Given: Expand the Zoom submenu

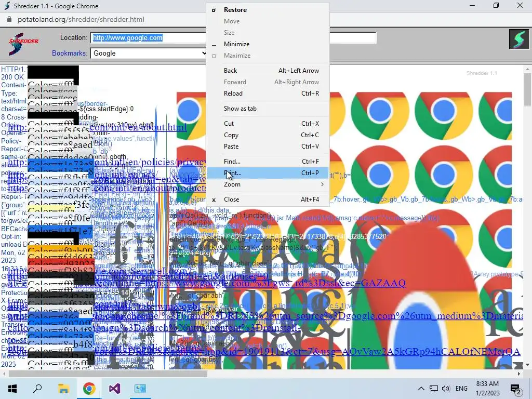Looking at the screenshot, I should pyautogui.click(x=268, y=184).
